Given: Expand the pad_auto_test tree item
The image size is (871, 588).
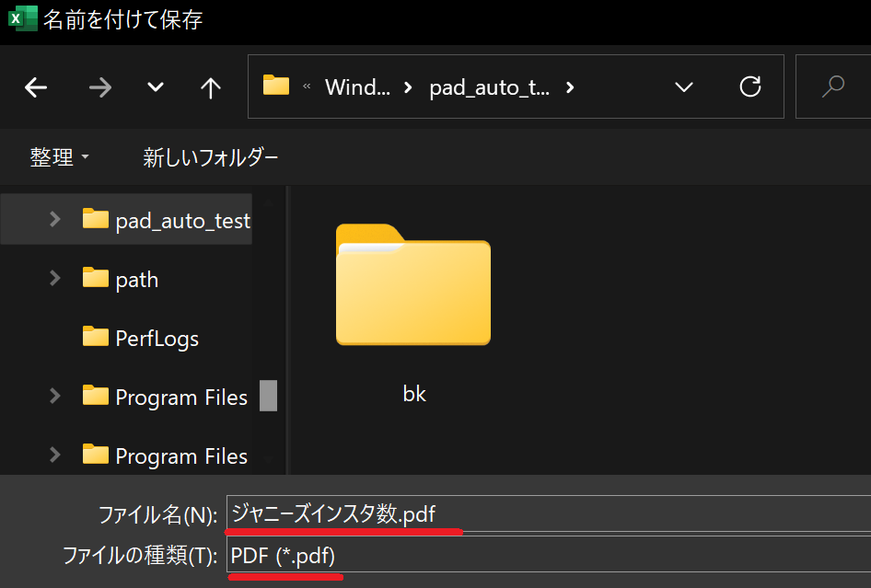Looking at the screenshot, I should pos(53,220).
